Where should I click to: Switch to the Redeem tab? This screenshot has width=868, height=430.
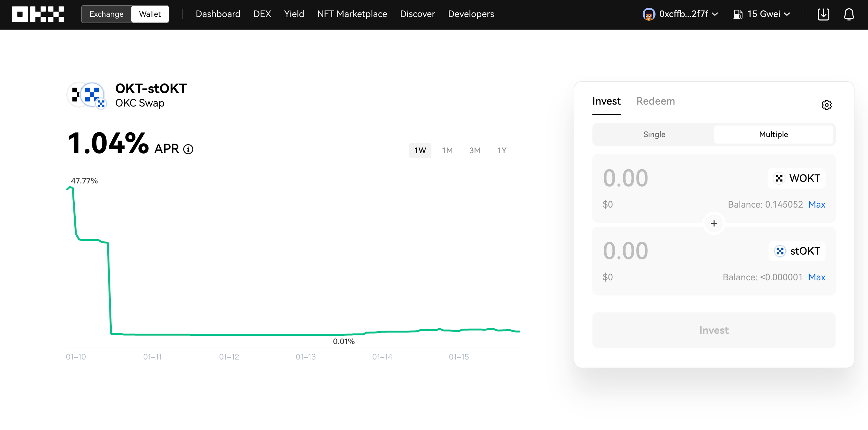point(656,101)
